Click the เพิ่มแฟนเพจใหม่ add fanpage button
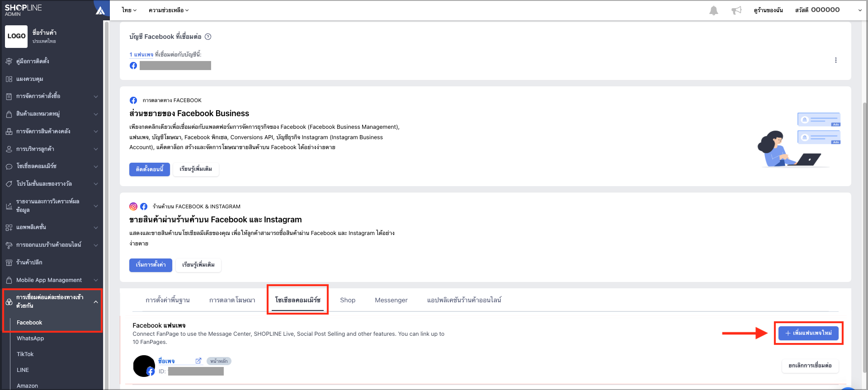Image resolution: width=868 pixels, height=390 pixels. click(808, 333)
